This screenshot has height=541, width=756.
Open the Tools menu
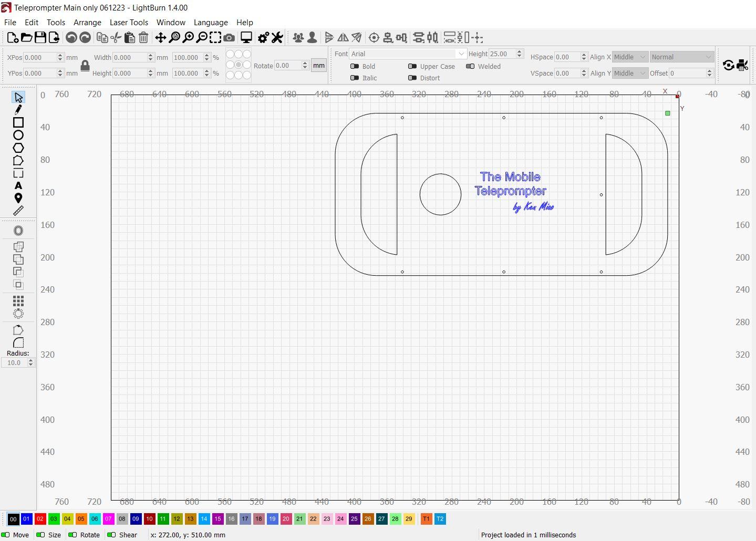coord(56,22)
